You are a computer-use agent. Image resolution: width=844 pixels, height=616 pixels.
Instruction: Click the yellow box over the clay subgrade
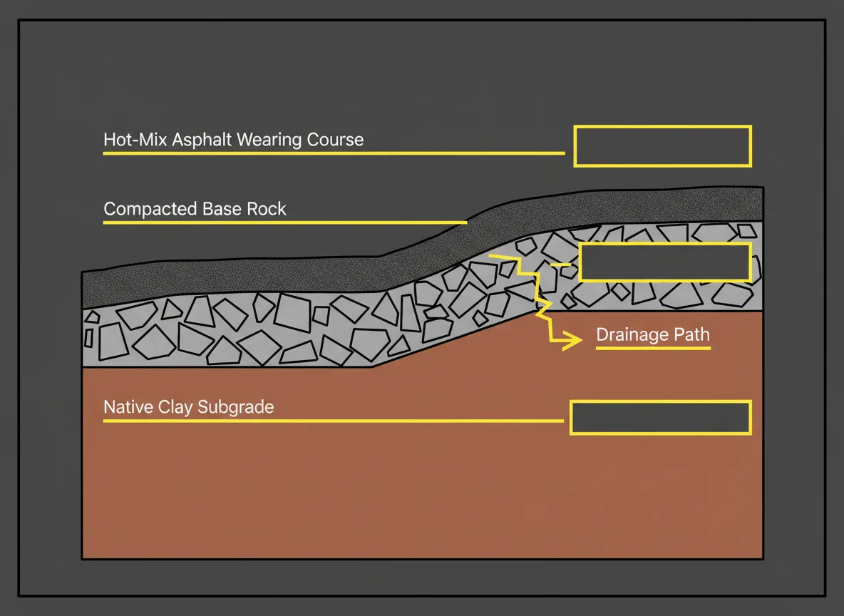pos(660,418)
